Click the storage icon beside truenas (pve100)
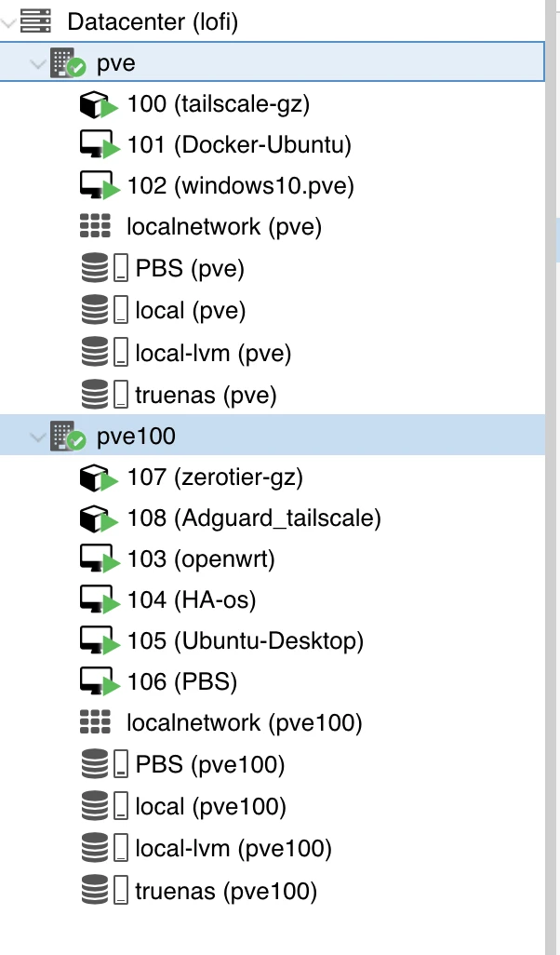The height and width of the screenshot is (955, 560). pyautogui.click(x=97, y=891)
